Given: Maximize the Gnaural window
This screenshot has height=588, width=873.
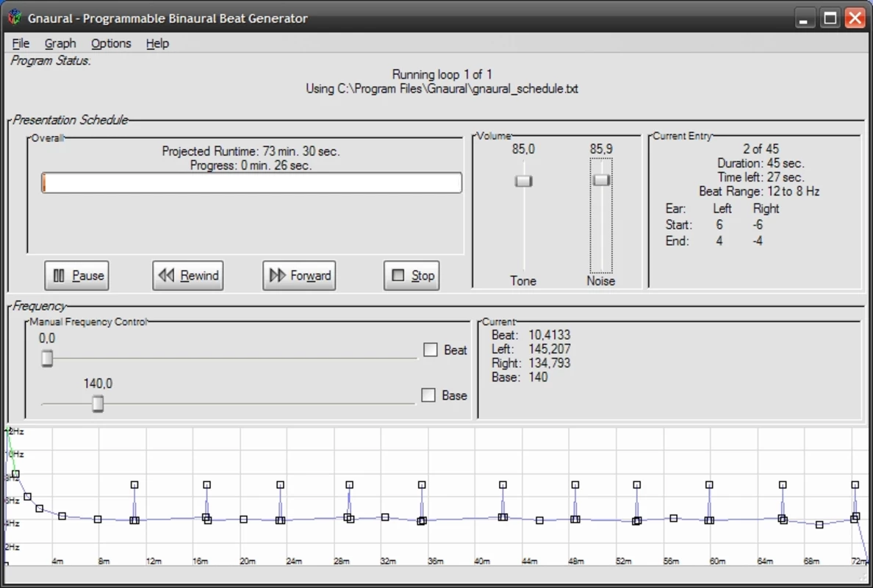Looking at the screenshot, I should click(830, 18).
